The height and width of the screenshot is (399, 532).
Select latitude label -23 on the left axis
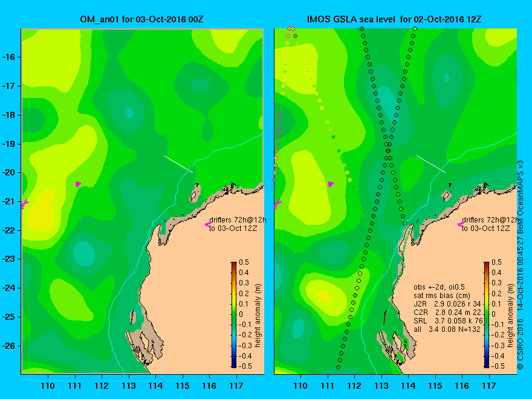tap(10, 259)
